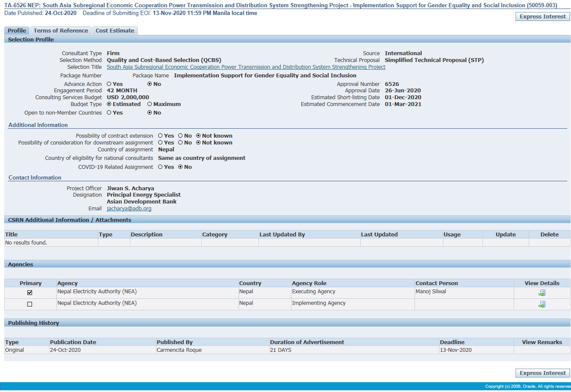This screenshot has width=571, height=392.
Task: Select Yes for Possibility of contract extension
Action: click(x=160, y=136)
